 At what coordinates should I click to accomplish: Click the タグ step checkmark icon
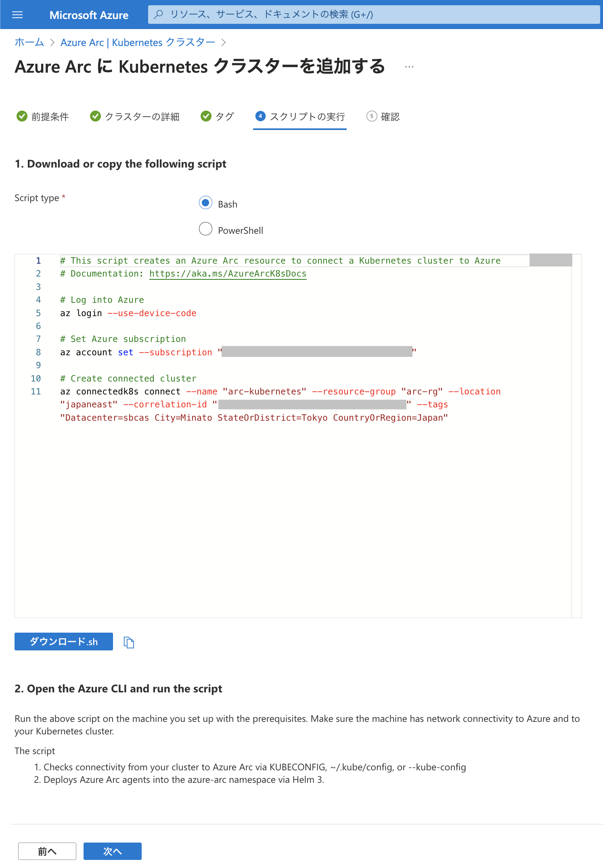[206, 116]
